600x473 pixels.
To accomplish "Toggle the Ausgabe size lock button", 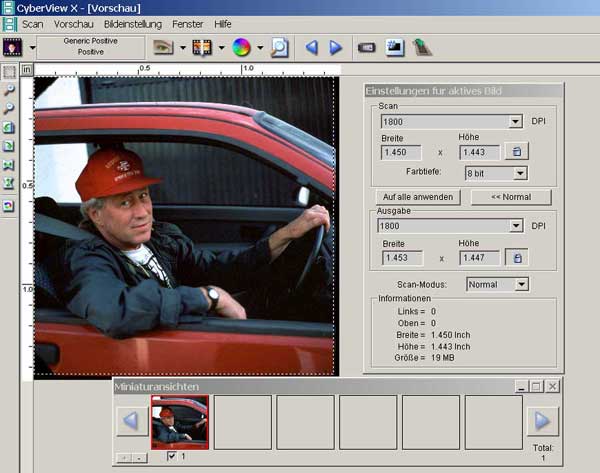I will pyautogui.click(x=516, y=258).
